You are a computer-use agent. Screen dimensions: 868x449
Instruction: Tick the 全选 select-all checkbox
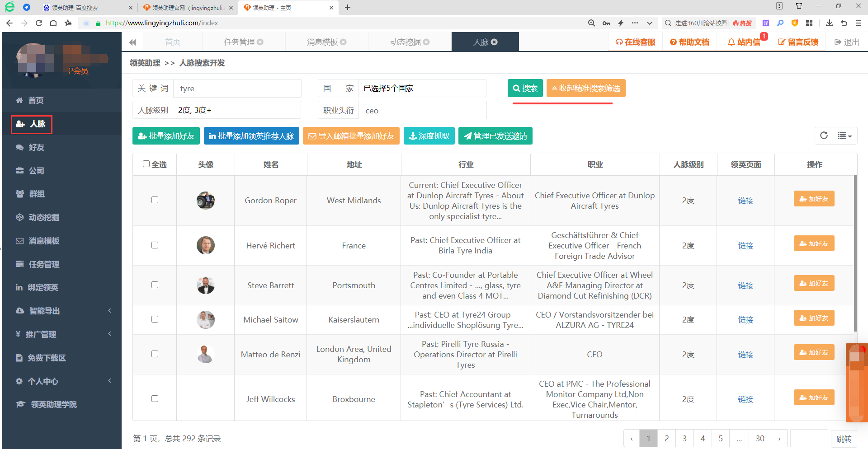coord(146,164)
